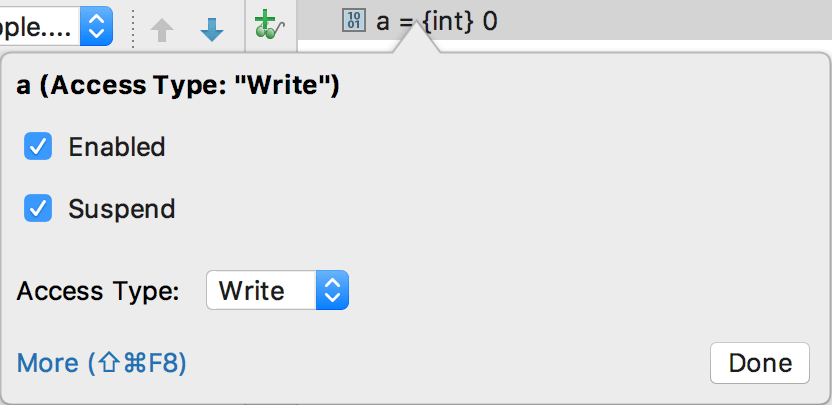The image size is (832, 405).
Task: Click the value 0 of variable a
Action: pos(490,21)
